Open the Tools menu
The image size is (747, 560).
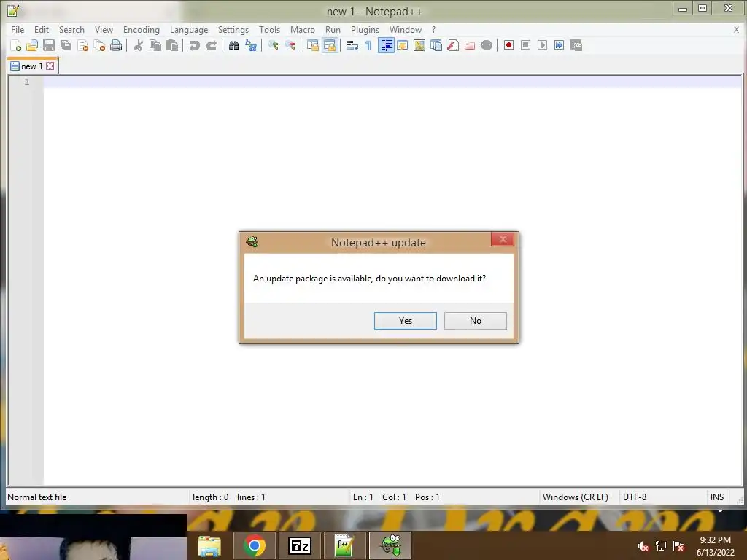(x=270, y=29)
